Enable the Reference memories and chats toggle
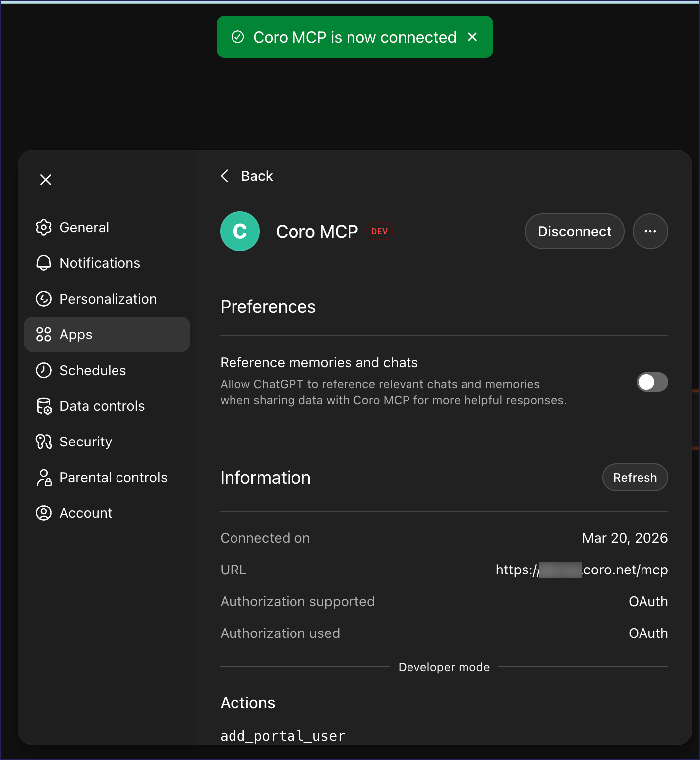This screenshot has width=700, height=760. tap(652, 382)
